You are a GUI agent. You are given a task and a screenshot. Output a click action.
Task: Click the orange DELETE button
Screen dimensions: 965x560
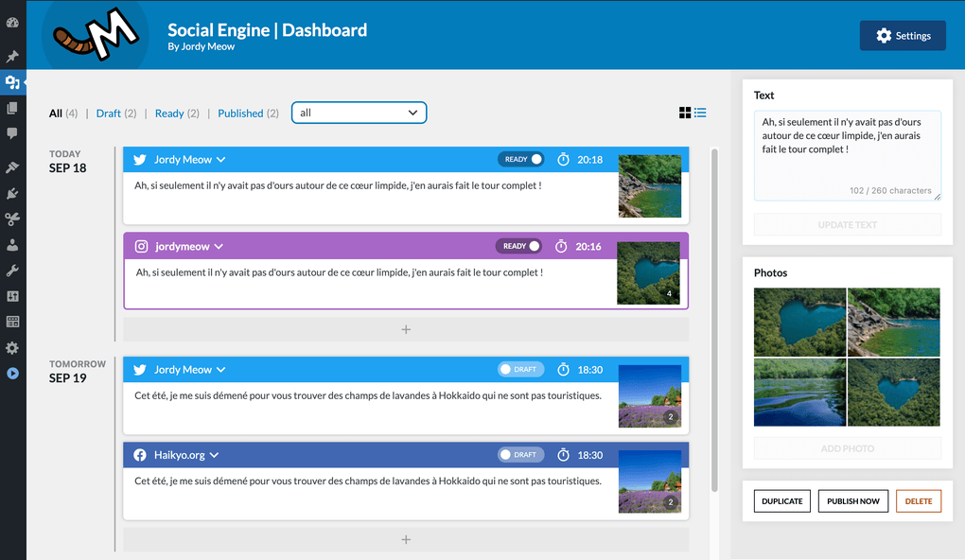click(x=918, y=500)
